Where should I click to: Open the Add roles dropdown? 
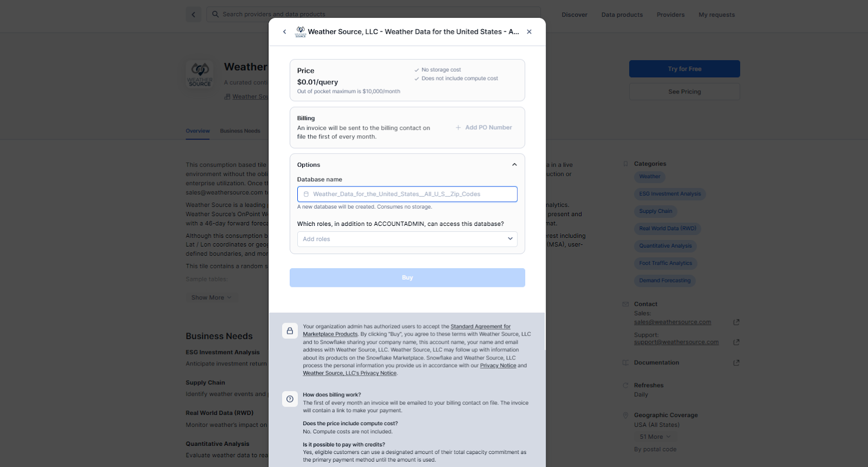407,239
